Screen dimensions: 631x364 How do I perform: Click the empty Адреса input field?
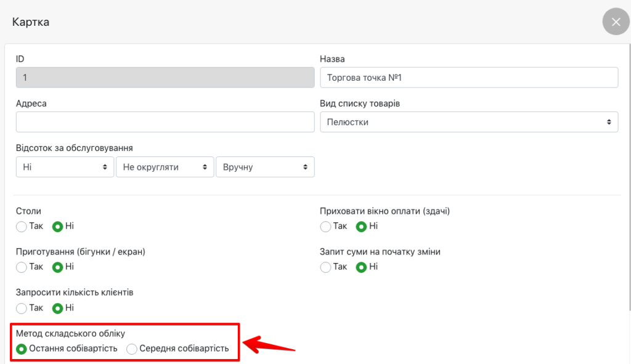(165, 122)
